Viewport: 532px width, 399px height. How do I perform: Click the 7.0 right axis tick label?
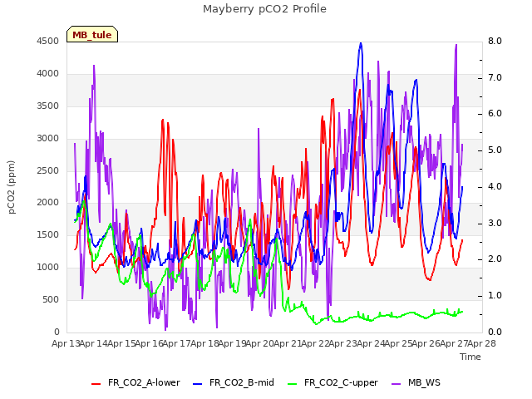(495, 77)
